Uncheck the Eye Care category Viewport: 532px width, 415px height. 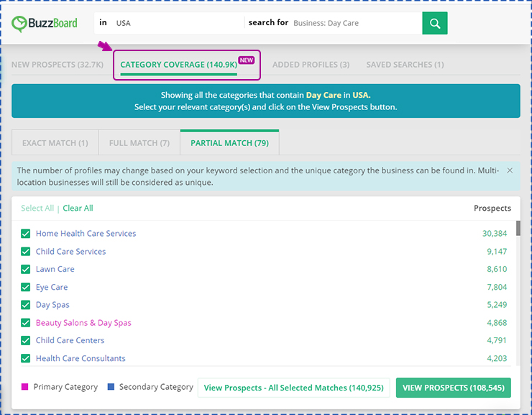26,287
